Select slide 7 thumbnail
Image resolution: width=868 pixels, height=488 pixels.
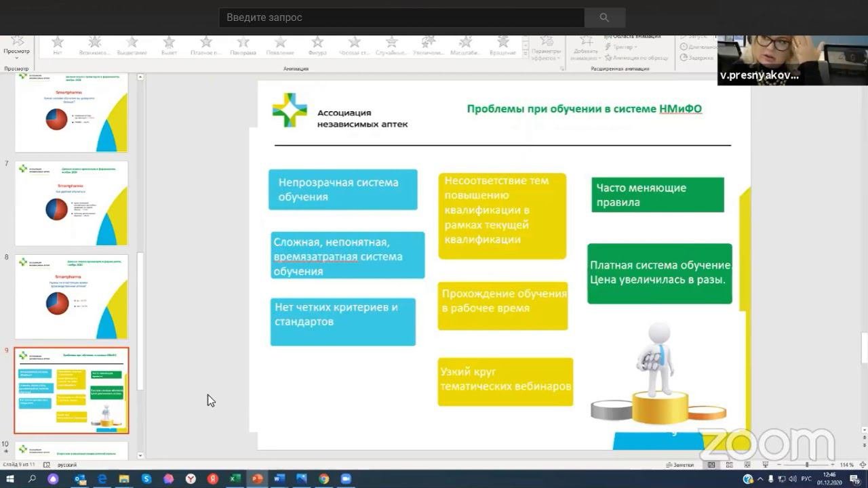click(71, 203)
